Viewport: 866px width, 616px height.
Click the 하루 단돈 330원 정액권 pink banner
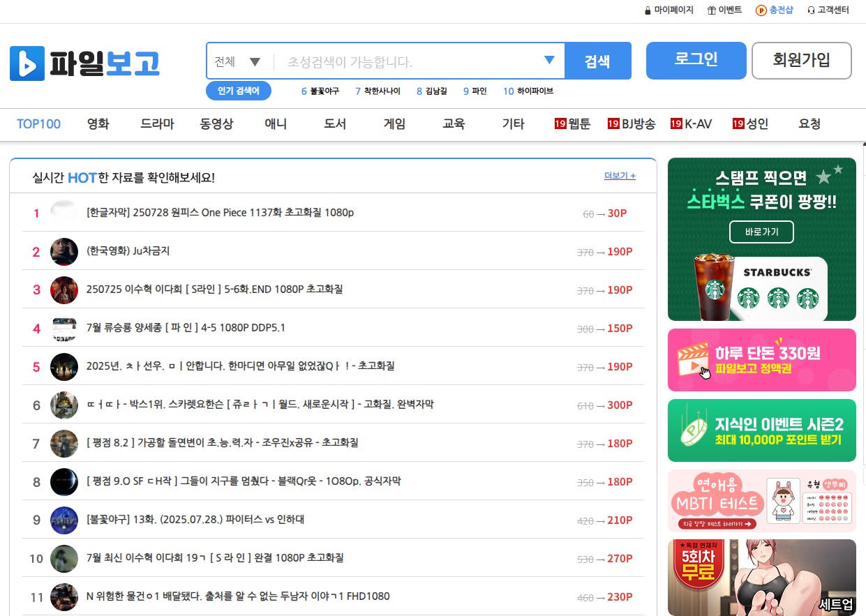(761, 360)
